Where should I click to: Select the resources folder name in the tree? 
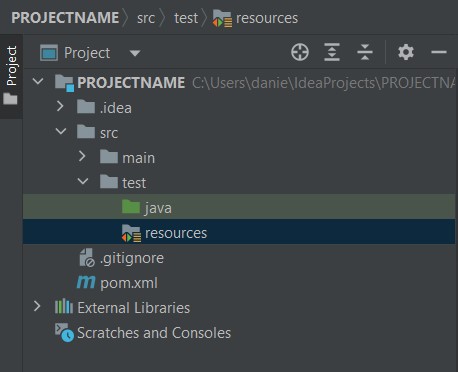tap(176, 233)
